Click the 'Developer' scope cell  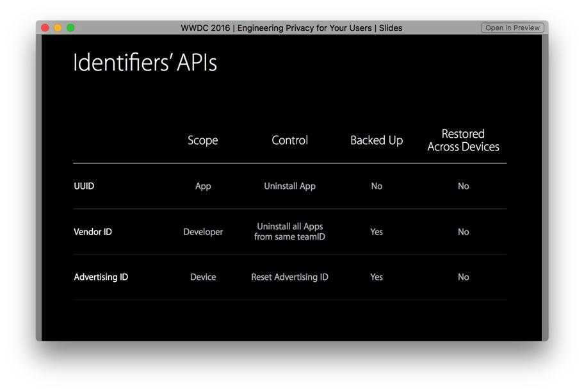203,232
